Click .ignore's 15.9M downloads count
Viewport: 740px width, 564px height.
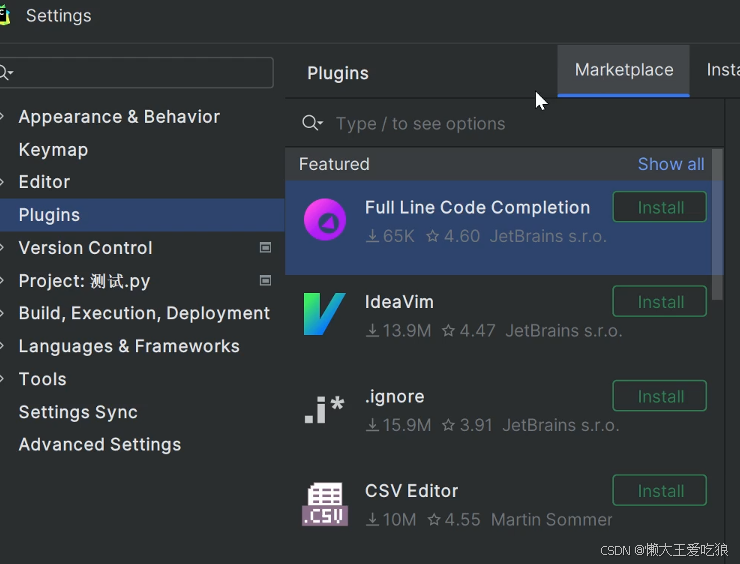(398, 425)
